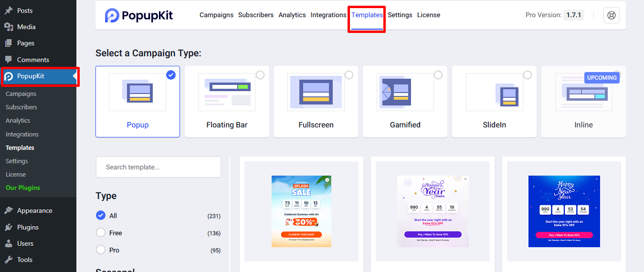Click the Comments bubble icon
This screenshot has height=272, width=644.
pos(9,60)
